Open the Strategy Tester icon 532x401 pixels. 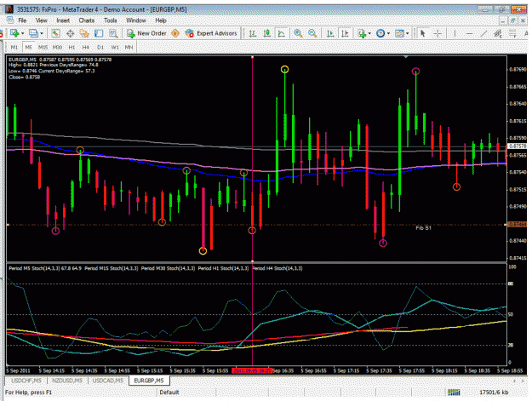click(x=113, y=33)
